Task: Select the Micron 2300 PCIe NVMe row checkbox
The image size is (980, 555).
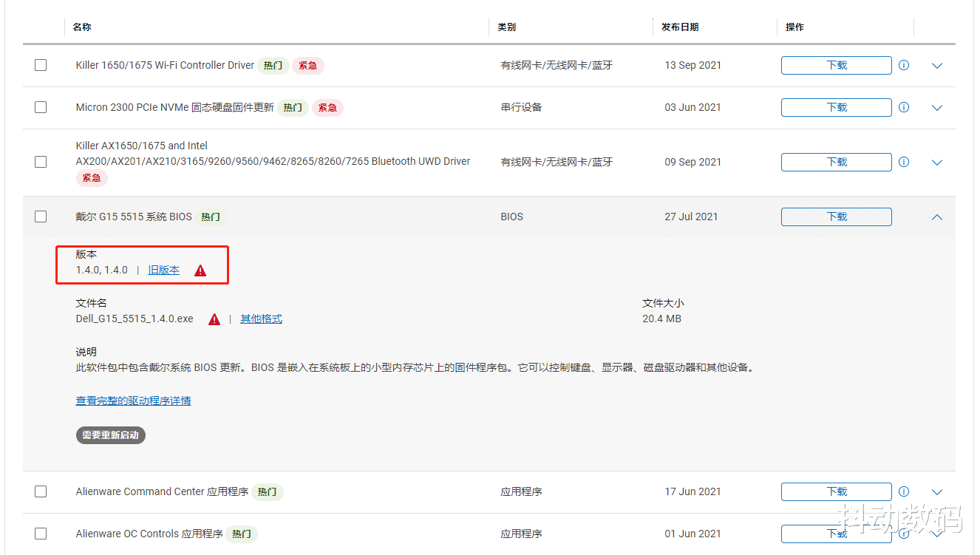Action: [x=41, y=107]
